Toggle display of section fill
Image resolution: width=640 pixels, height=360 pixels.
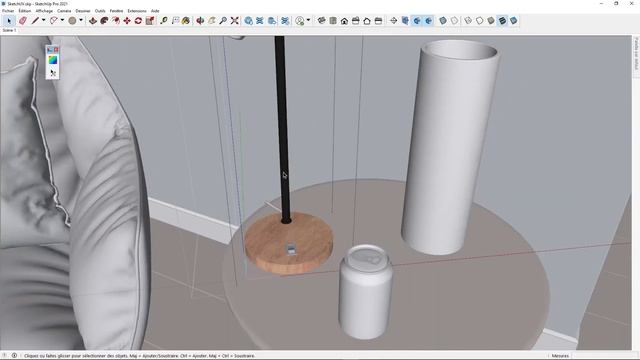tap(428, 20)
